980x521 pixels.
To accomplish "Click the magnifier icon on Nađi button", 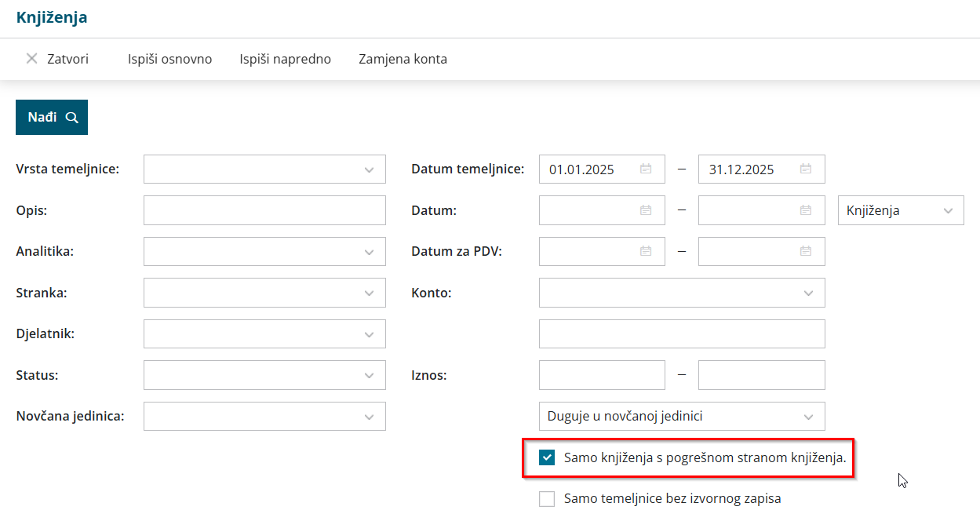I will click(72, 118).
